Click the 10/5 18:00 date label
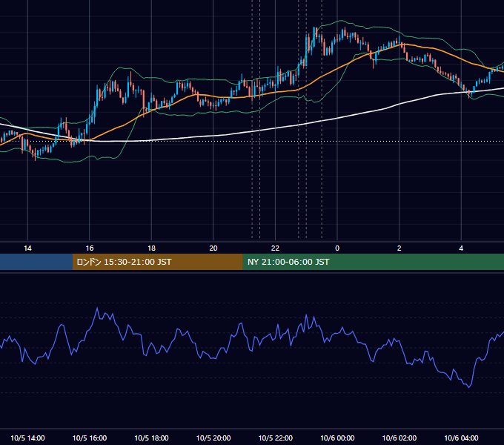This screenshot has width=504, height=445. click(x=151, y=438)
